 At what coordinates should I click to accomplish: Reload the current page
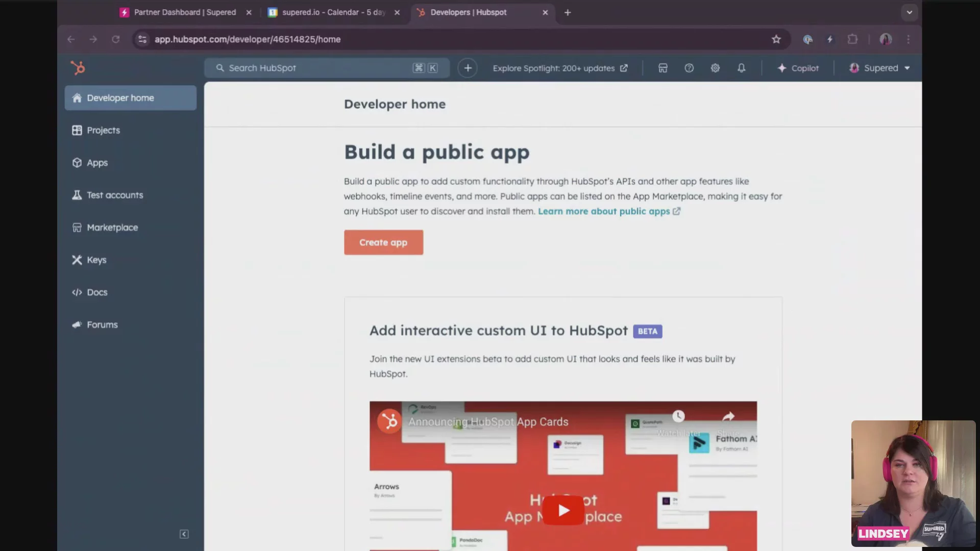coord(116,39)
